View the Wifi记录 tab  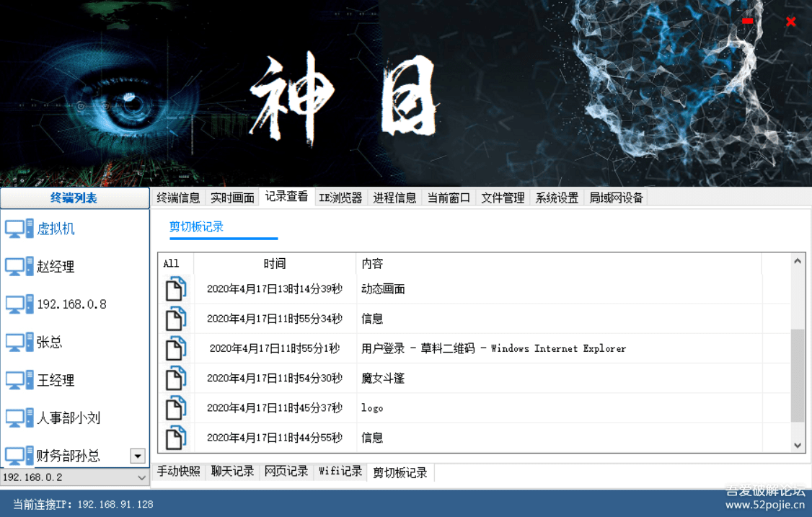coord(340,472)
